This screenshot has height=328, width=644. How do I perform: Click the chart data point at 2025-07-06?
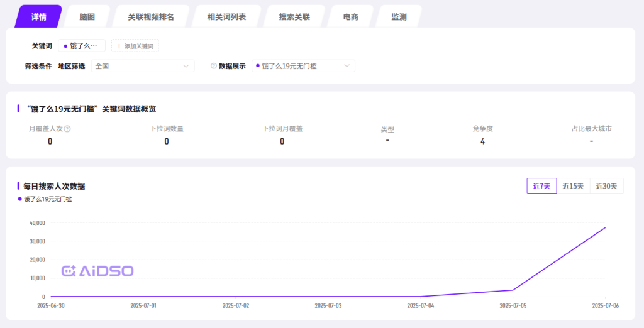point(605,227)
